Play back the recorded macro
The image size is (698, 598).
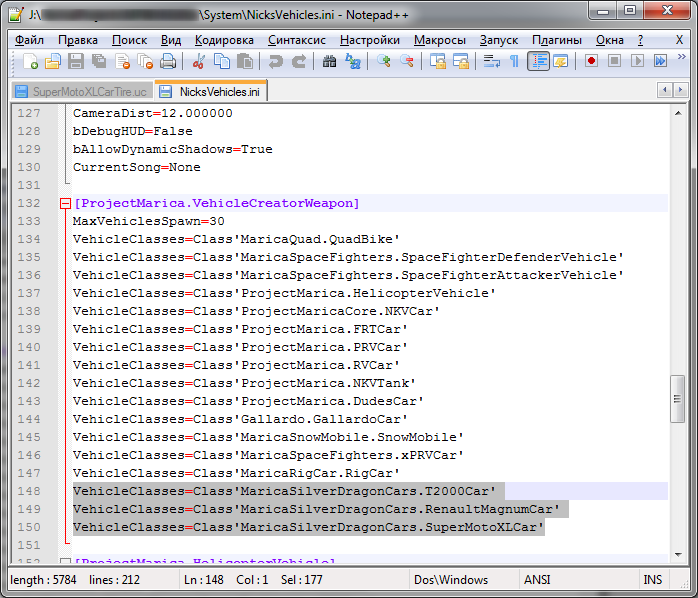[637, 61]
